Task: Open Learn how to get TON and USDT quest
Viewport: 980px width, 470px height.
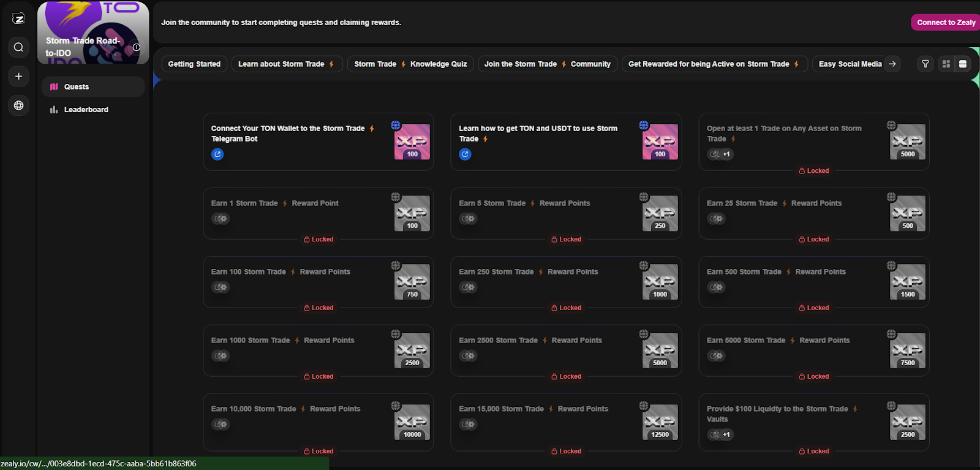Action: pos(538,134)
